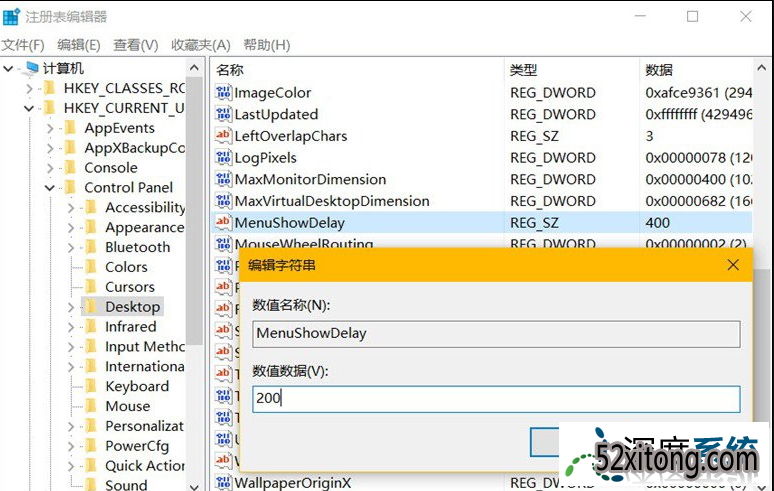774x491 pixels.
Task: Open the 收藏夹(A) menu
Action: 200,45
